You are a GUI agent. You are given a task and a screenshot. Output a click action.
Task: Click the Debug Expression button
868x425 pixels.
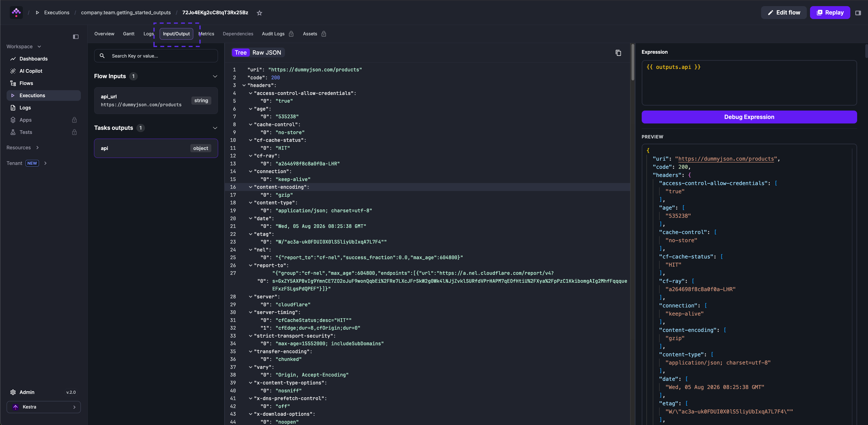[x=749, y=117]
